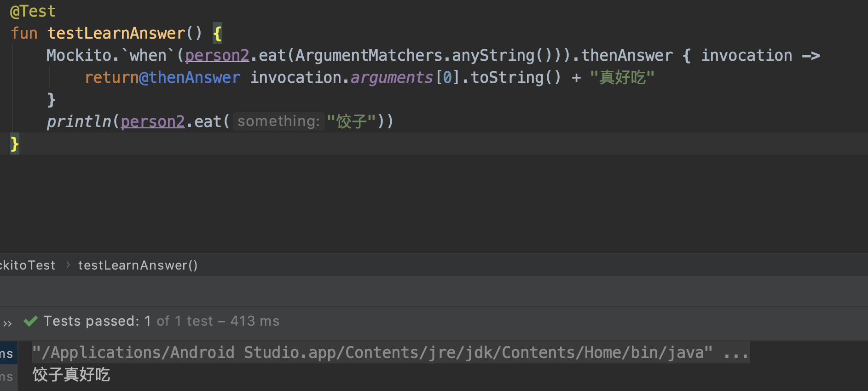Click the @Test annotation

(33, 11)
